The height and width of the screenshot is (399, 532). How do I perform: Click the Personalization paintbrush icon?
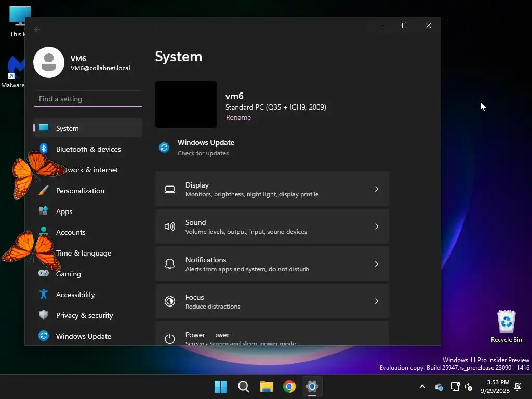tap(44, 190)
